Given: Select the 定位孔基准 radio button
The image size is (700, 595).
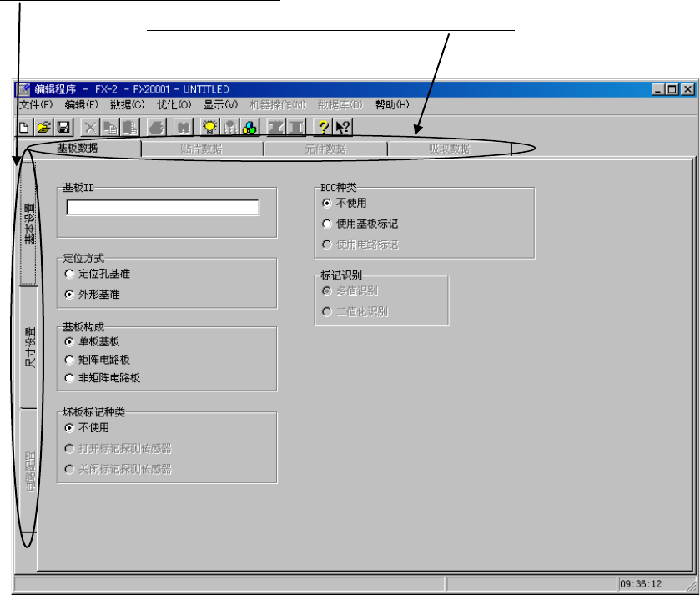Looking at the screenshot, I should click(69, 274).
